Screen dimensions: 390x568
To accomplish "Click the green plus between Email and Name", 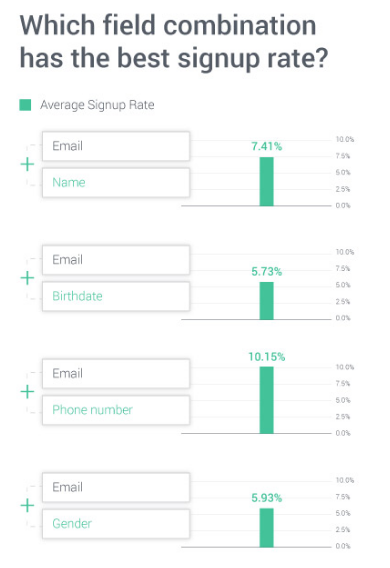I will [27, 164].
